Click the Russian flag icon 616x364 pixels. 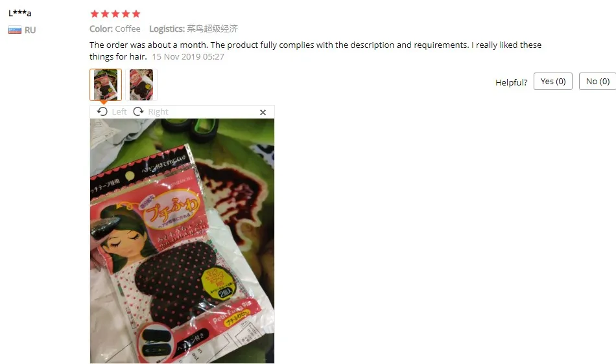(15, 30)
